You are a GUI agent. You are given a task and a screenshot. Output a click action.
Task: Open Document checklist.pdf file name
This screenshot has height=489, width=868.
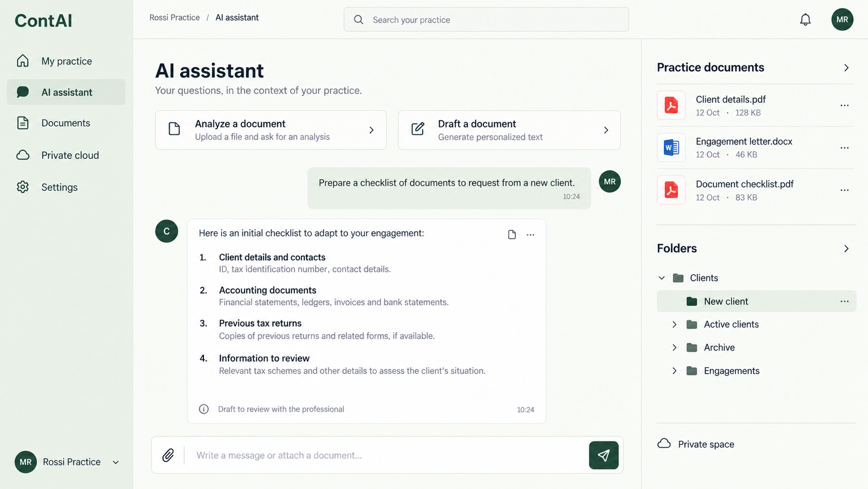click(x=744, y=184)
